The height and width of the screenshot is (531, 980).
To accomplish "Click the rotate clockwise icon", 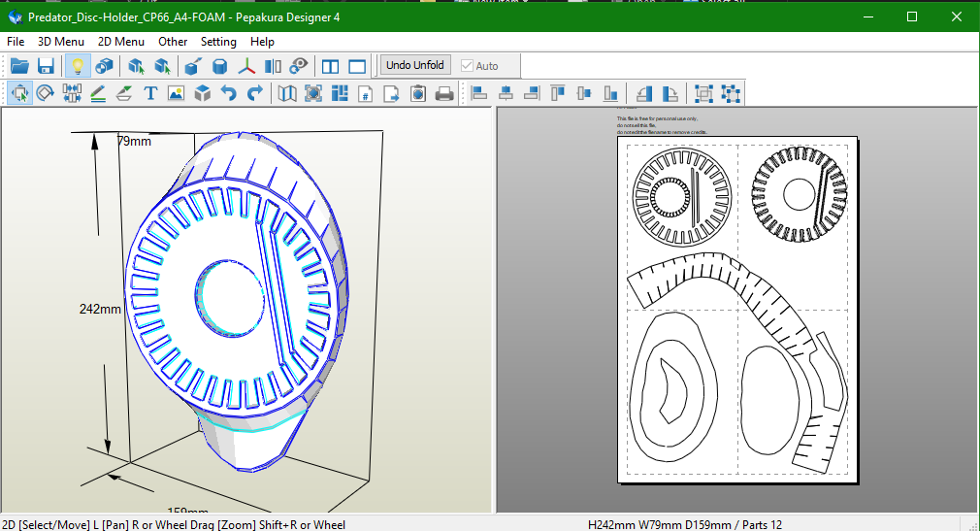I will tap(670, 93).
